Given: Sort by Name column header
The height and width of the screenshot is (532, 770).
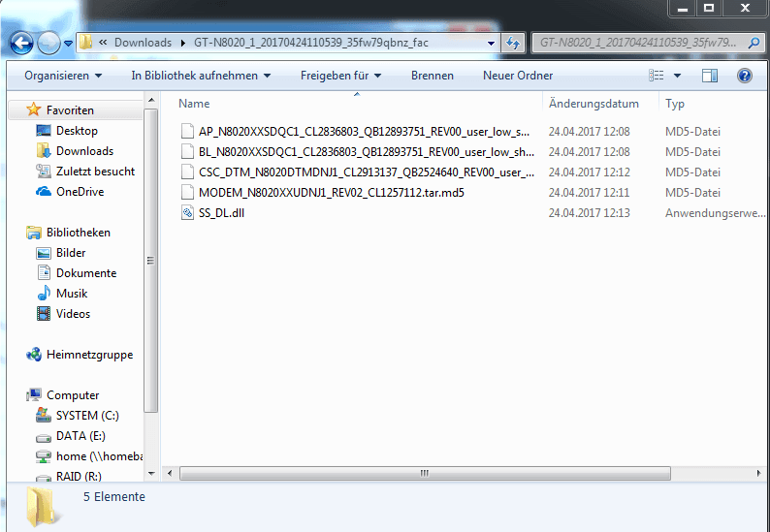Looking at the screenshot, I should [194, 104].
